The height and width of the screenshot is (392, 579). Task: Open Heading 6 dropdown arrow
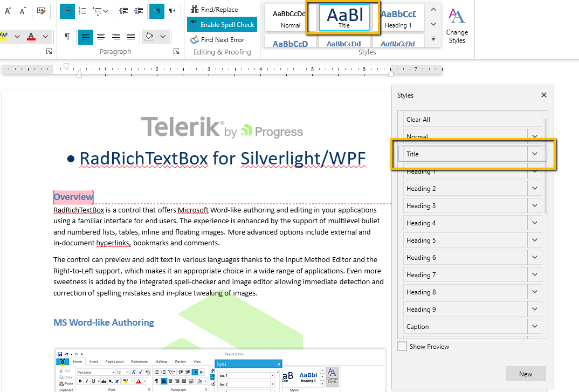535,258
